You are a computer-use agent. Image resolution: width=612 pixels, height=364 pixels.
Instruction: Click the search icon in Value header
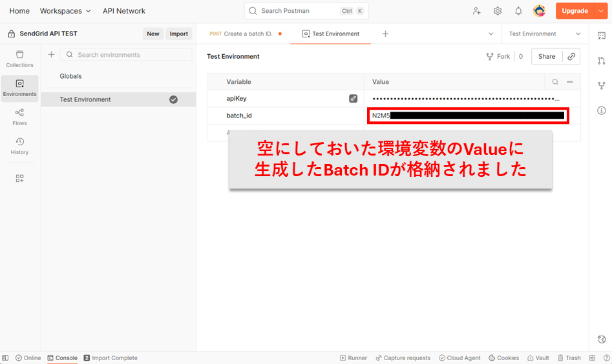point(555,82)
